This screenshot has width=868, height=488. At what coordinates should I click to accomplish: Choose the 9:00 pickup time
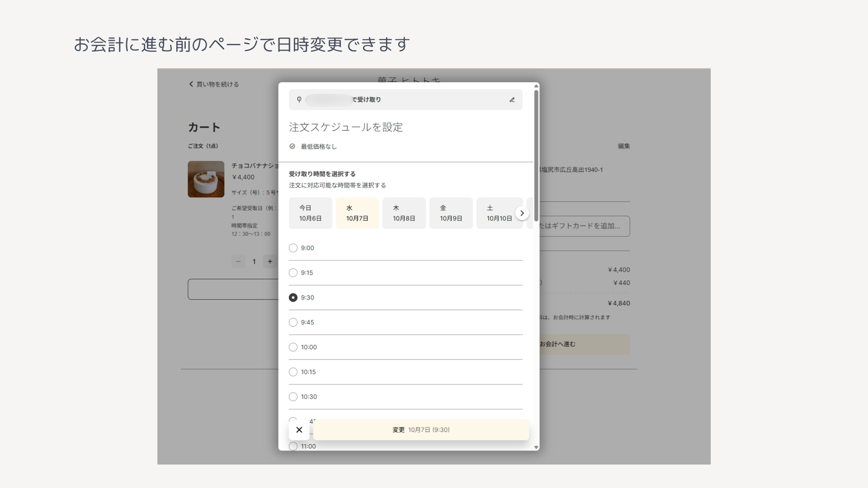(x=293, y=248)
